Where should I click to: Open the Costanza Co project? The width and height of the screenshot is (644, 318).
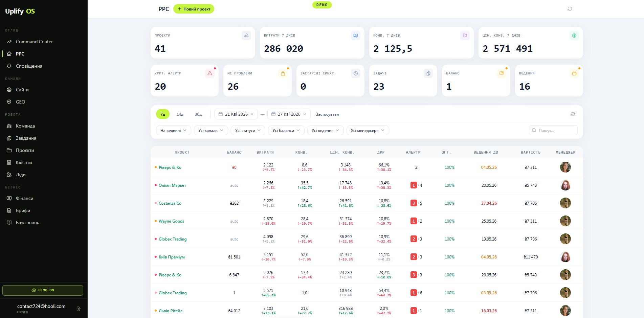[170, 203]
